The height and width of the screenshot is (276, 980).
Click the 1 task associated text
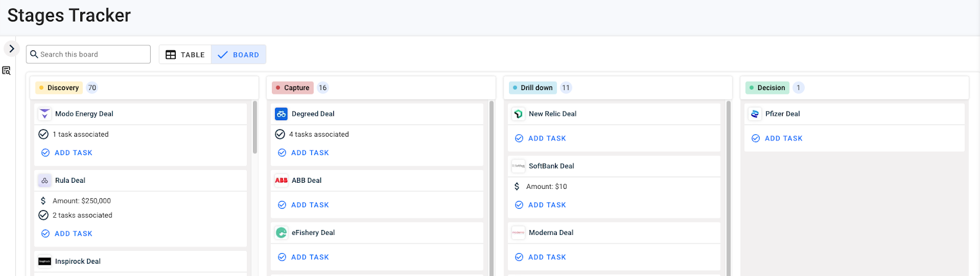(80, 134)
